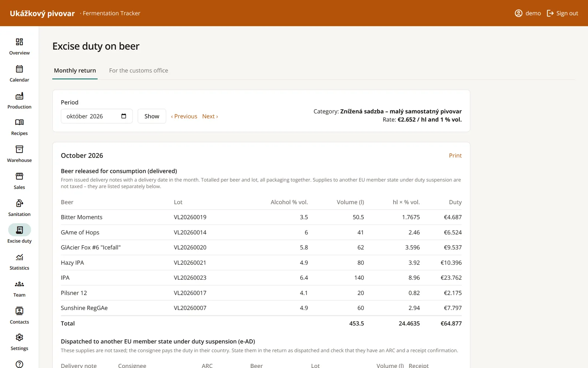Click the ARC column header

click(207, 366)
